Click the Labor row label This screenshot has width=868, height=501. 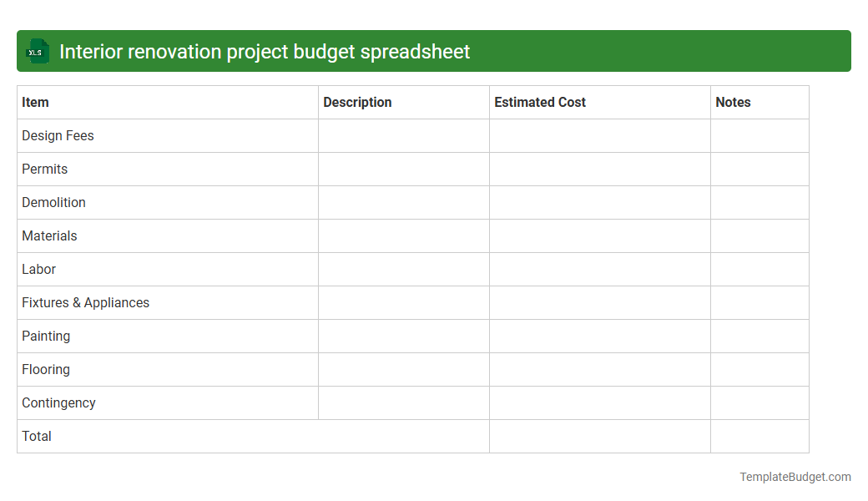point(39,269)
